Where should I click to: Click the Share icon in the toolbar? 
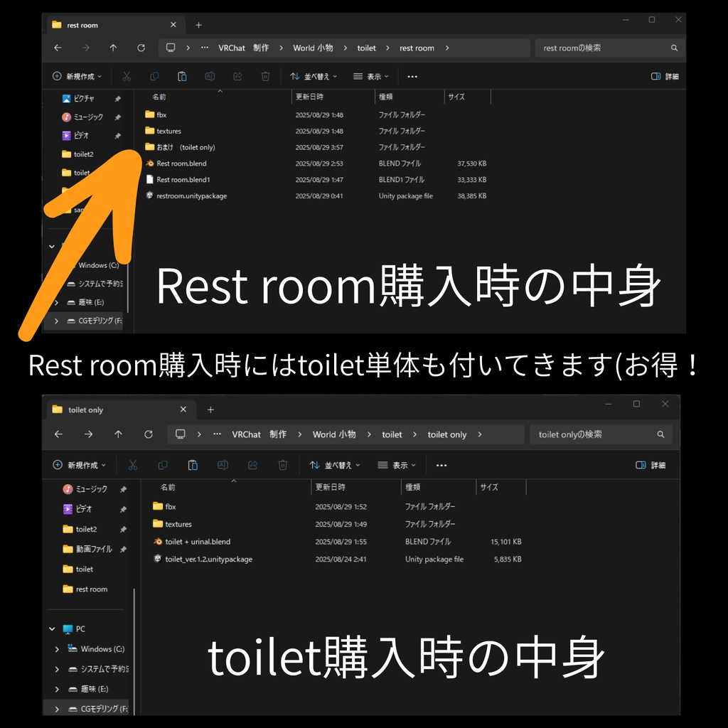pos(237,76)
